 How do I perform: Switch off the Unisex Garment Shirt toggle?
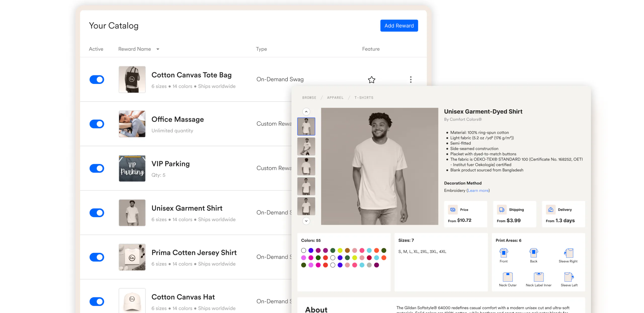[97, 213]
